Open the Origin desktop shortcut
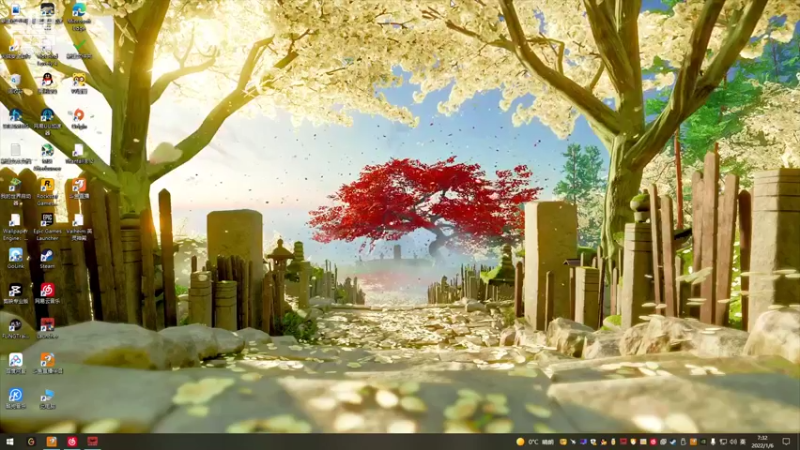Viewport: 800px width, 450px height. click(78, 118)
